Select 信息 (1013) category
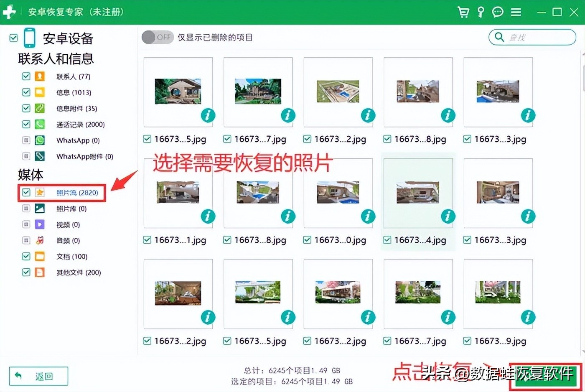The width and height of the screenshot is (585, 392). click(74, 92)
